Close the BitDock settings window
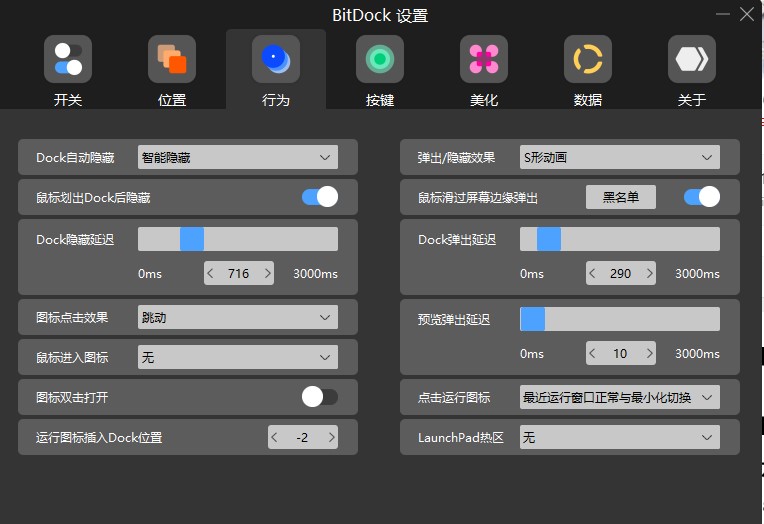This screenshot has height=524, width=764. pyautogui.click(x=746, y=14)
